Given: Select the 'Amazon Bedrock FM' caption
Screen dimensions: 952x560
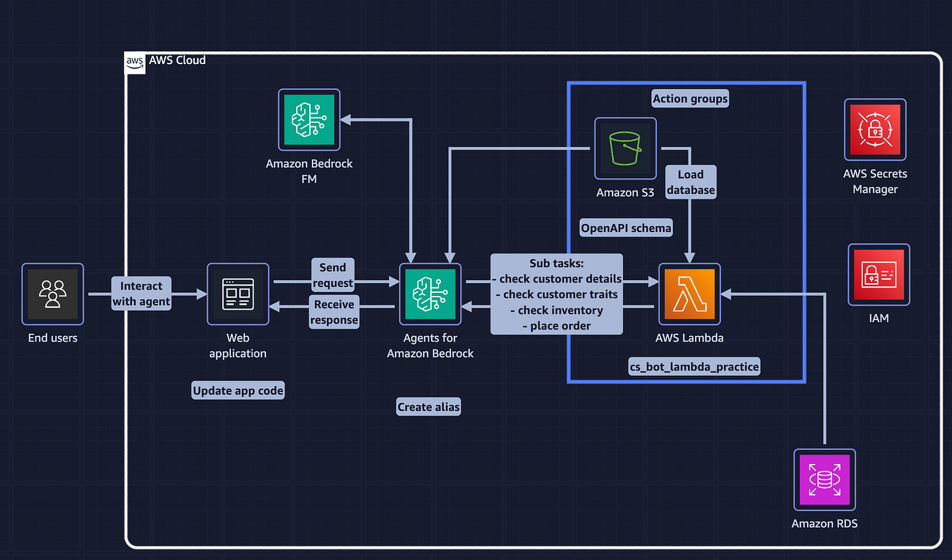Looking at the screenshot, I should 309,171.
